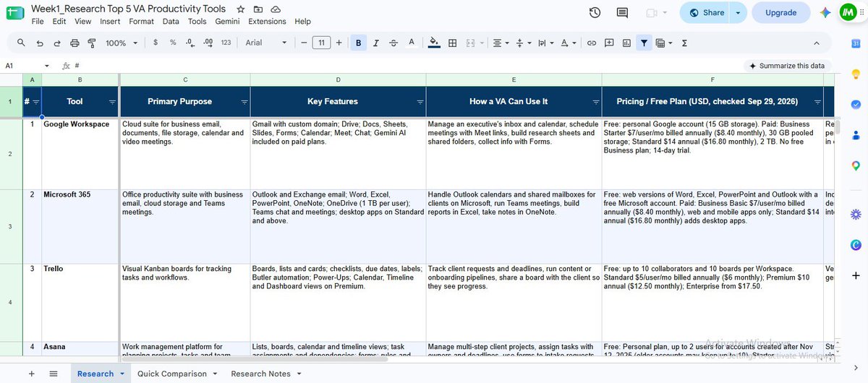
Task: Open version history clock icon
Action: coord(595,12)
